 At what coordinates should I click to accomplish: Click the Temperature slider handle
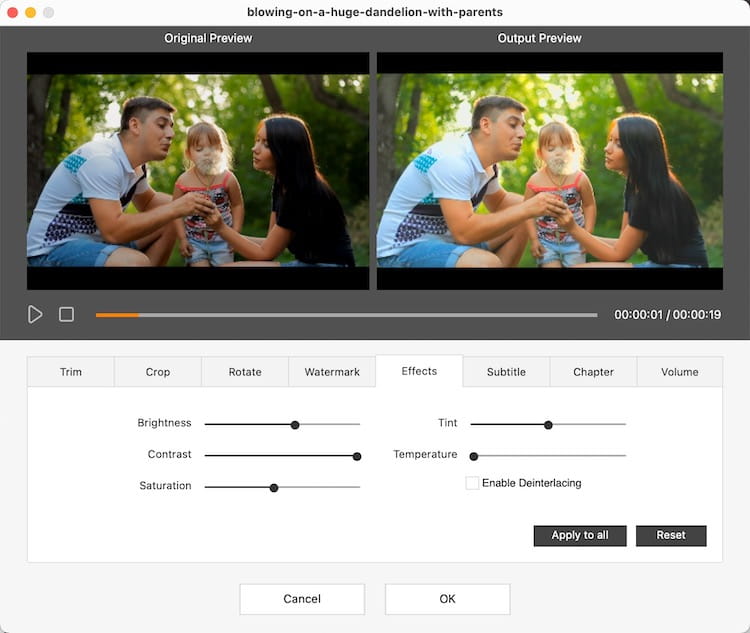point(474,456)
